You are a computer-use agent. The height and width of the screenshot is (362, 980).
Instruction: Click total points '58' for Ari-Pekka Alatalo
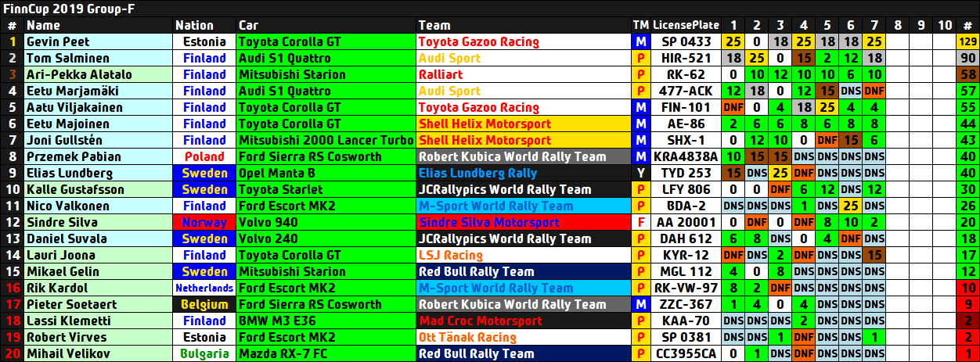967,74
